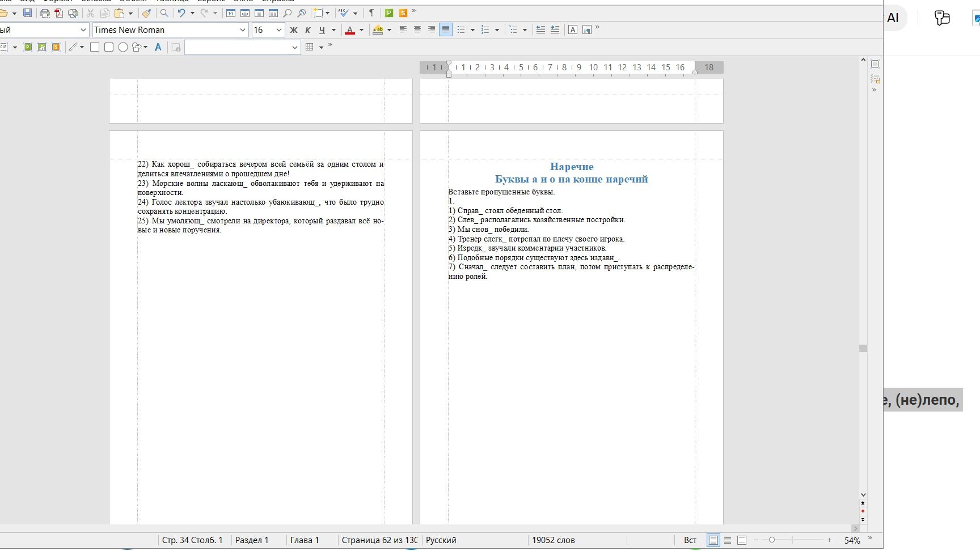Toggle underline (Ч) formatting
980x551 pixels.
pyautogui.click(x=322, y=30)
